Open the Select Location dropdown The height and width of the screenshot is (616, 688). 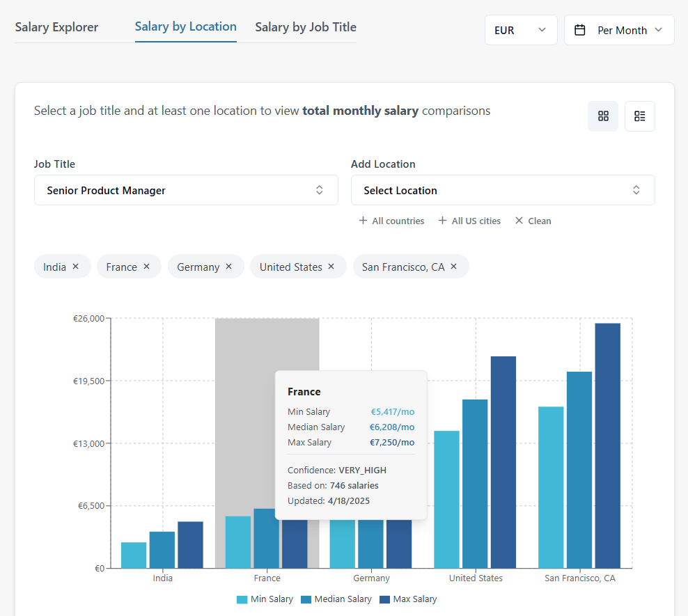pyautogui.click(x=502, y=190)
